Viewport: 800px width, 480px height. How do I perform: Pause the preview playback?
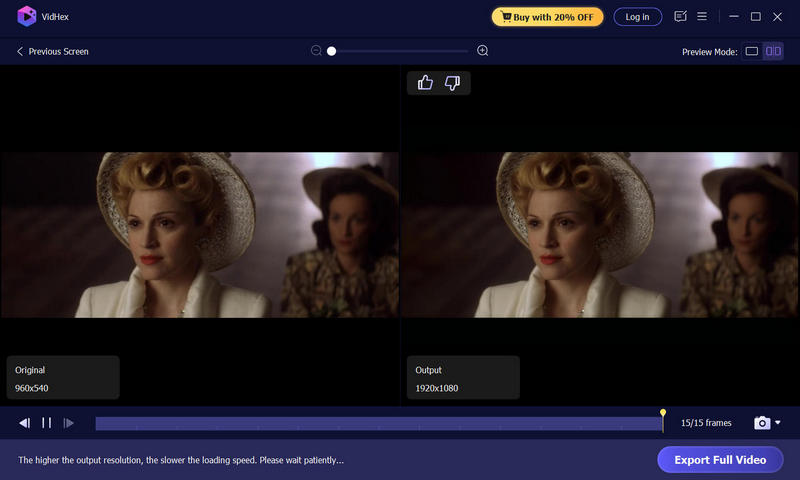(46, 423)
